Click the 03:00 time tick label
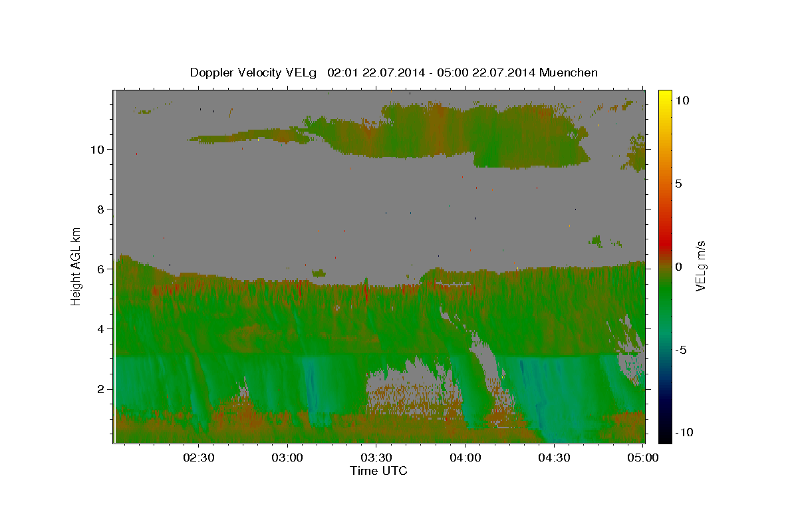The width and height of the screenshot is (798, 532). (288, 458)
